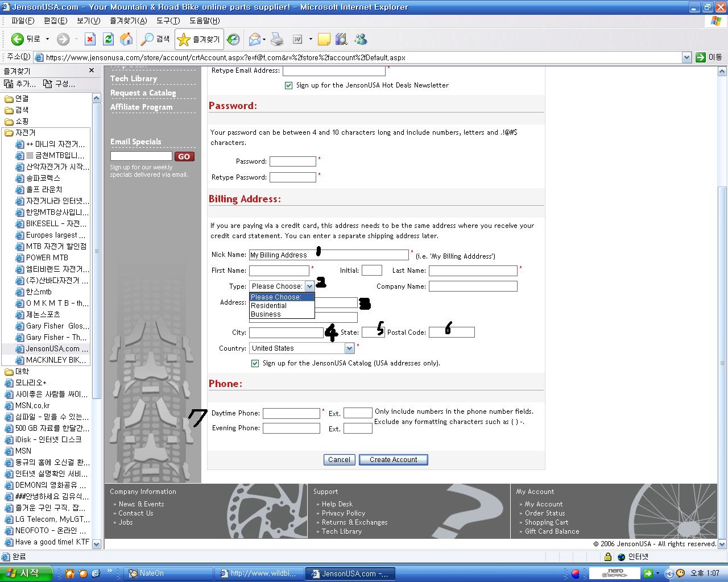Click the Type dropdown arrow
The height and width of the screenshot is (582, 728).
pyautogui.click(x=309, y=286)
